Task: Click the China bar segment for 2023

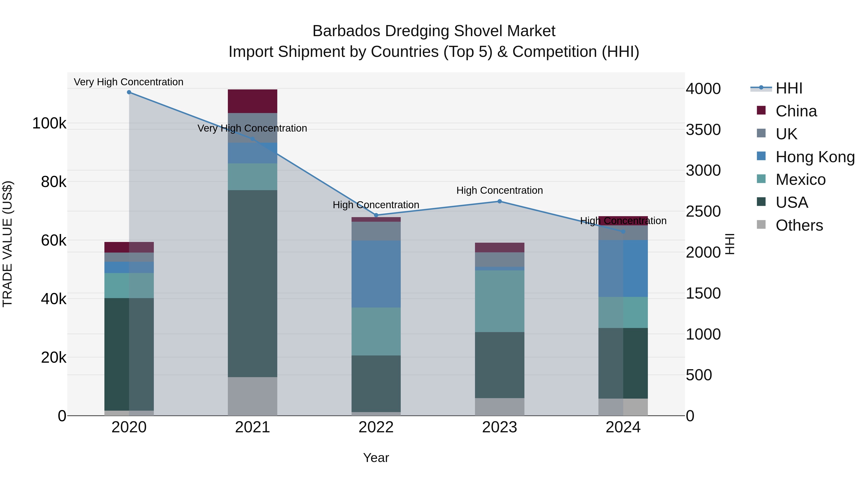Action: [x=500, y=247]
